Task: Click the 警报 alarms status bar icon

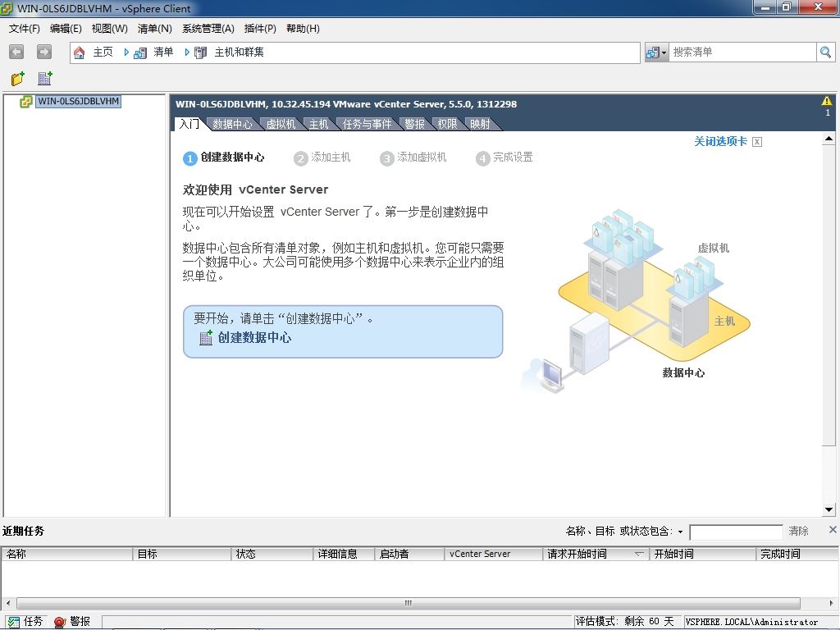Action: click(60, 622)
